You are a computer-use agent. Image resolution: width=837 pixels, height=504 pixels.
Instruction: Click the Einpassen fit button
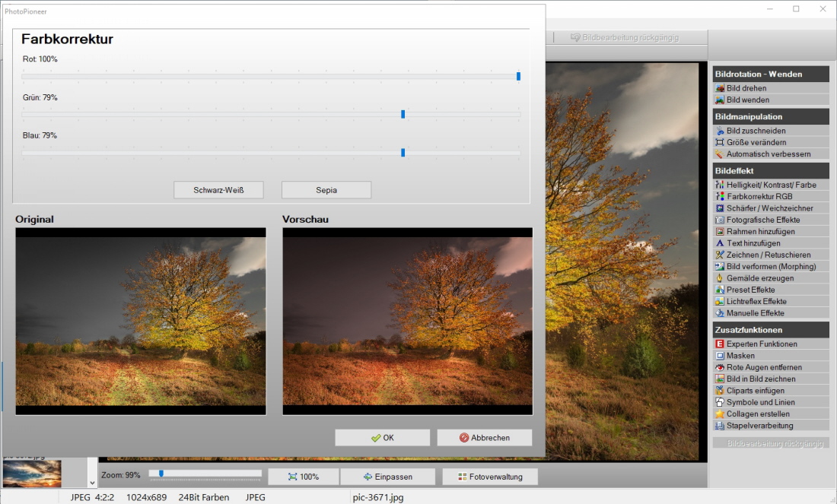[x=387, y=477]
